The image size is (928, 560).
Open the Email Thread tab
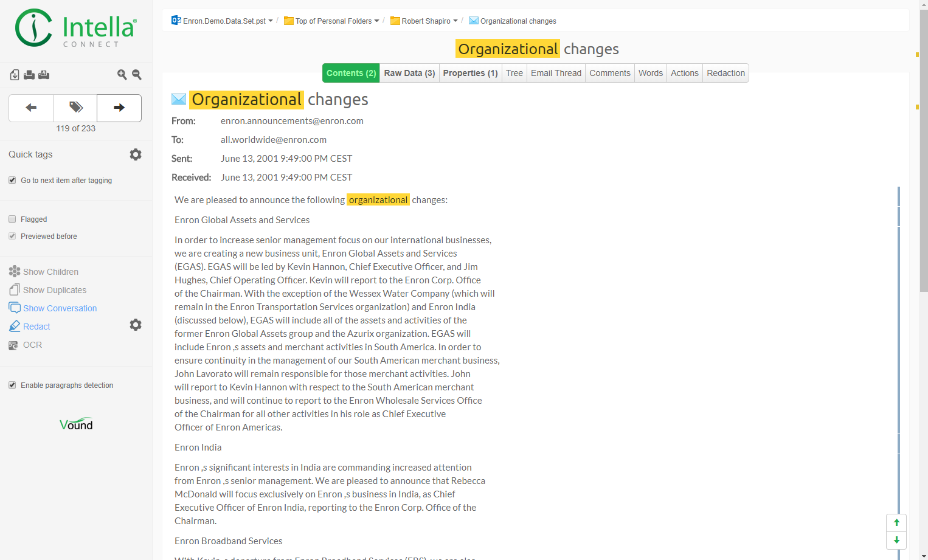[x=556, y=73]
